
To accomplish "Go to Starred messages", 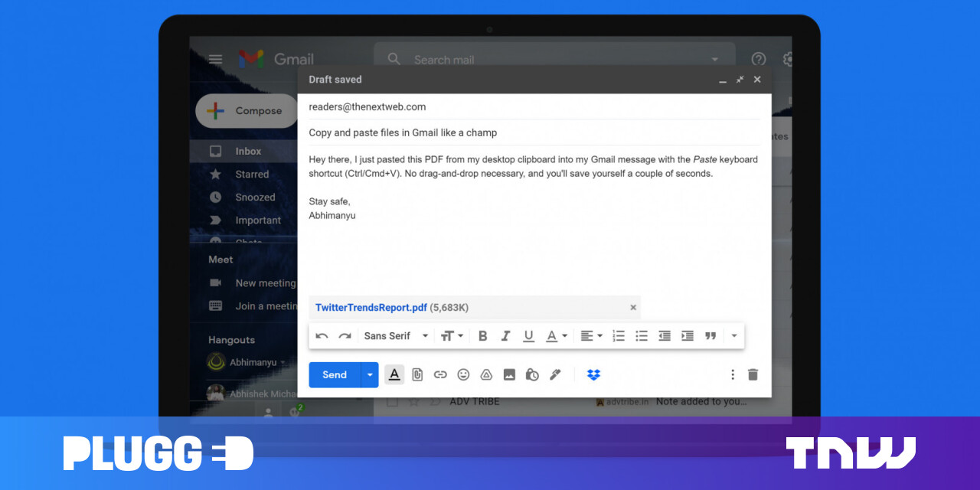I will coord(252,175).
